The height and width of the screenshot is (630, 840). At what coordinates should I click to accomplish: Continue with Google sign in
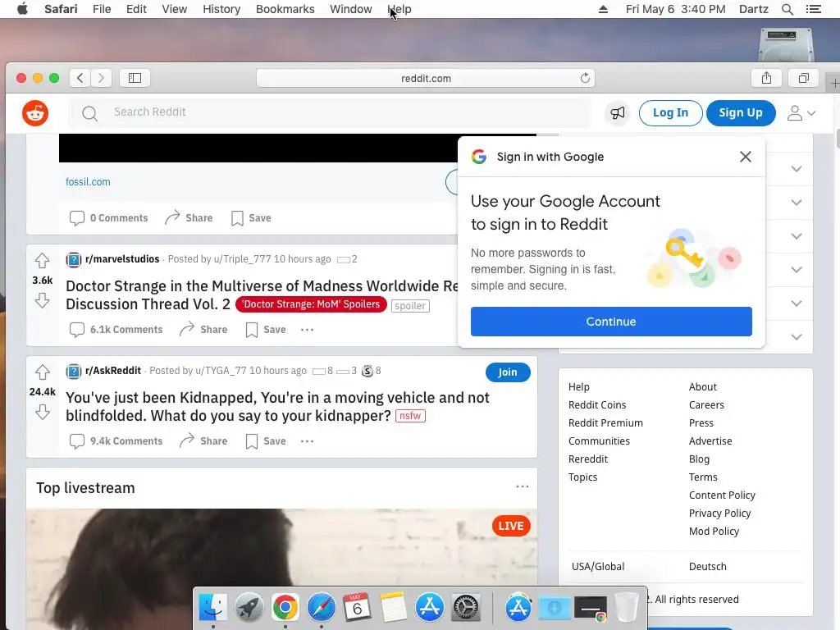coord(611,322)
